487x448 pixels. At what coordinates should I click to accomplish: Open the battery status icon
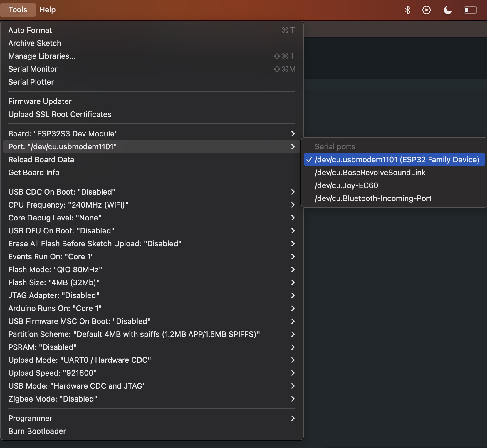click(471, 10)
